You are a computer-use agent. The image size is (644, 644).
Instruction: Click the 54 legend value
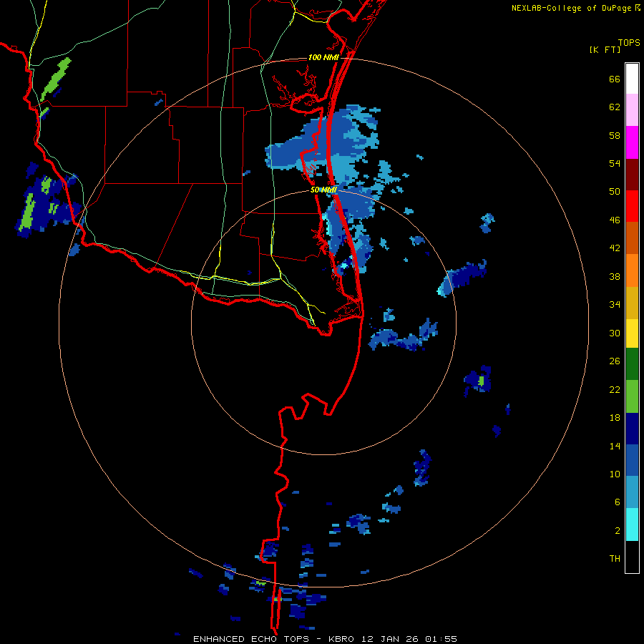615,163
